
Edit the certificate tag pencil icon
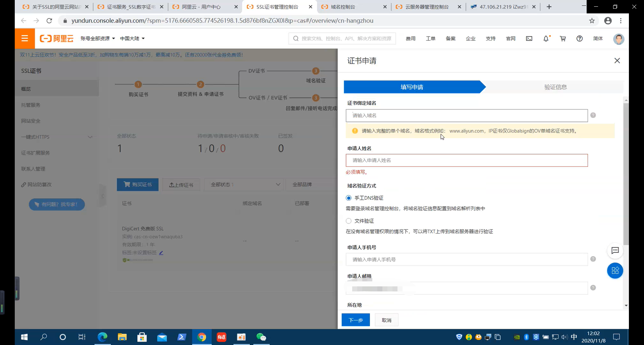point(161,253)
